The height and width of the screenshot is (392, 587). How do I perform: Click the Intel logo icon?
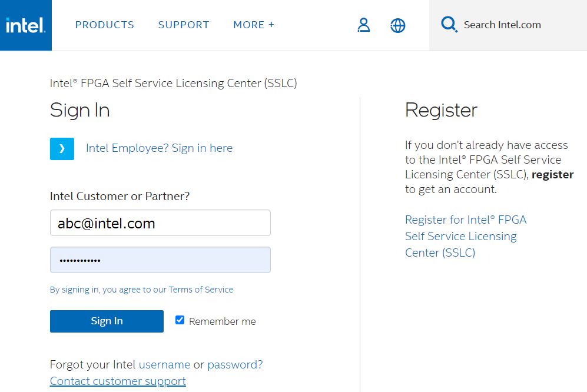pyautogui.click(x=26, y=25)
